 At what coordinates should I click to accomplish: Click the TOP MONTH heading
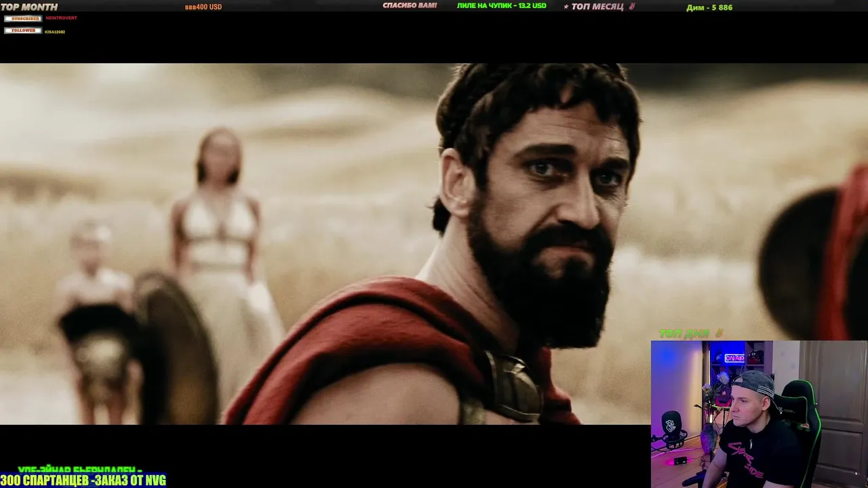[29, 7]
